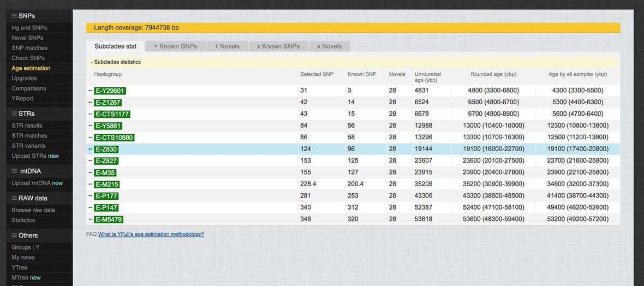Image resolution: width=644 pixels, height=286 pixels.
Task: Click the hamburger icon beside STRs heading
Action: (15, 114)
